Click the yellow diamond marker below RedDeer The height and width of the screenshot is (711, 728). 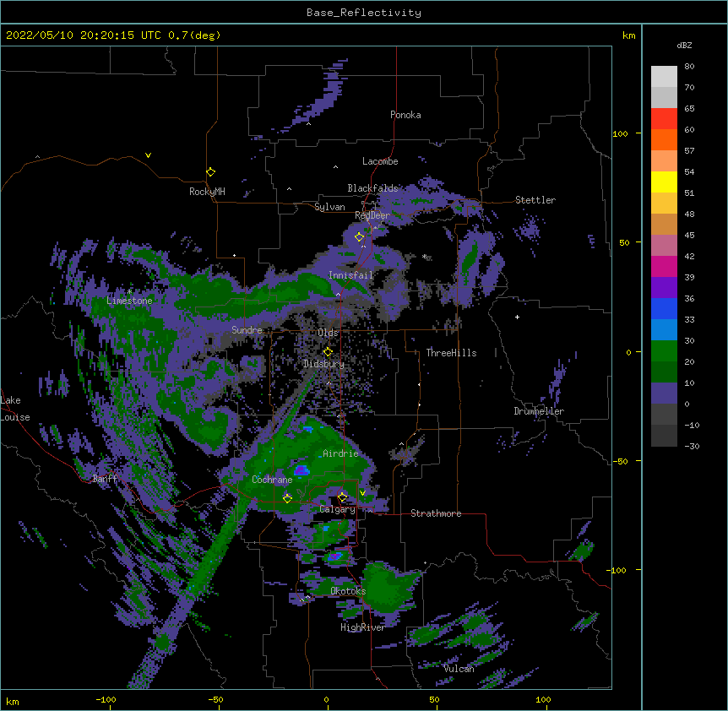tap(360, 237)
